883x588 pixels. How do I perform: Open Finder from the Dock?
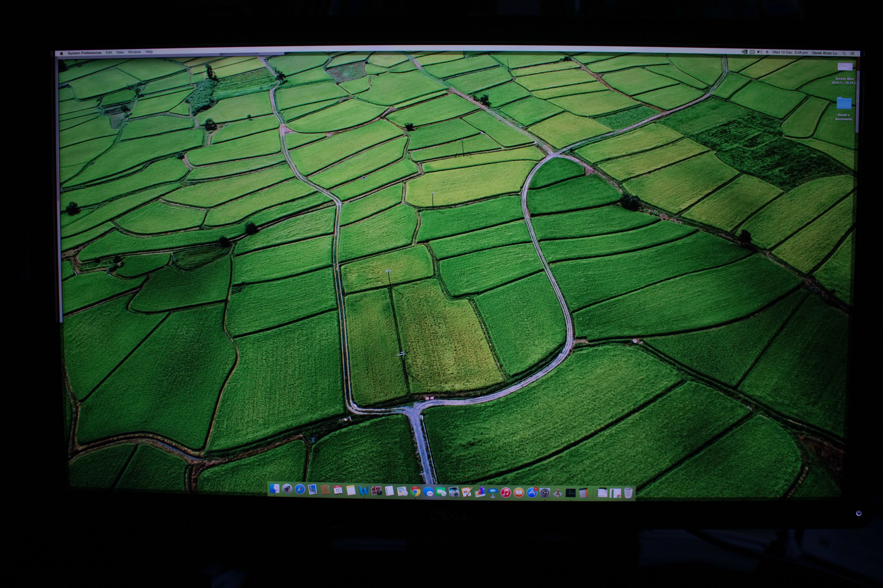click(x=275, y=489)
